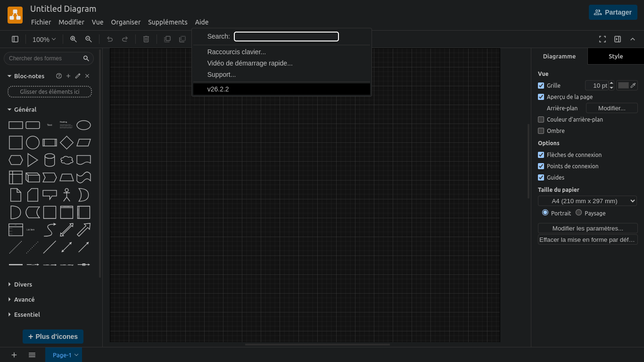
Task: Open the 100% zoom level dropdown
Action: [x=44, y=39]
